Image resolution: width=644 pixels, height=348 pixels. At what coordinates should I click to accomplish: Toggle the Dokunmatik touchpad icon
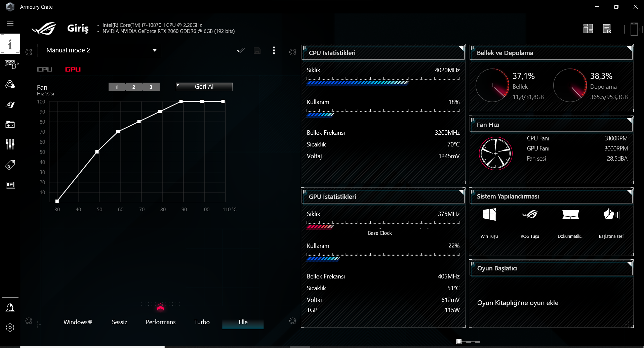tap(570, 214)
